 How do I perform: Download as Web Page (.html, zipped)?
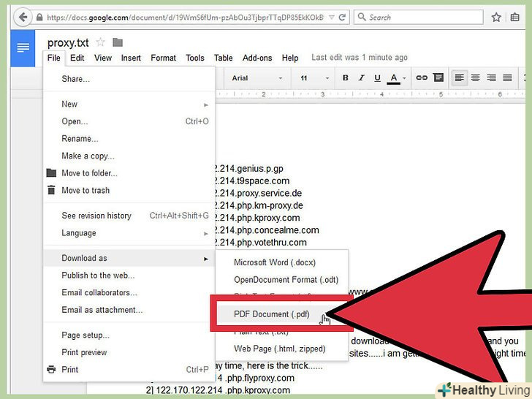[281, 349]
